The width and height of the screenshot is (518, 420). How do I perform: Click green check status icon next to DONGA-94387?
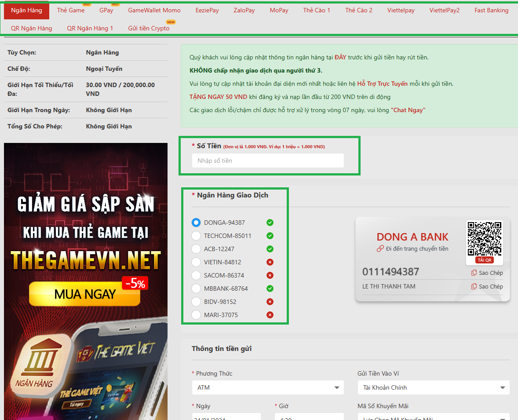point(270,223)
